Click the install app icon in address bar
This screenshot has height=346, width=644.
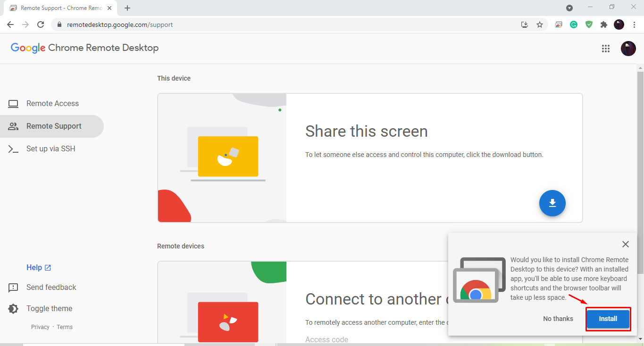tap(524, 25)
